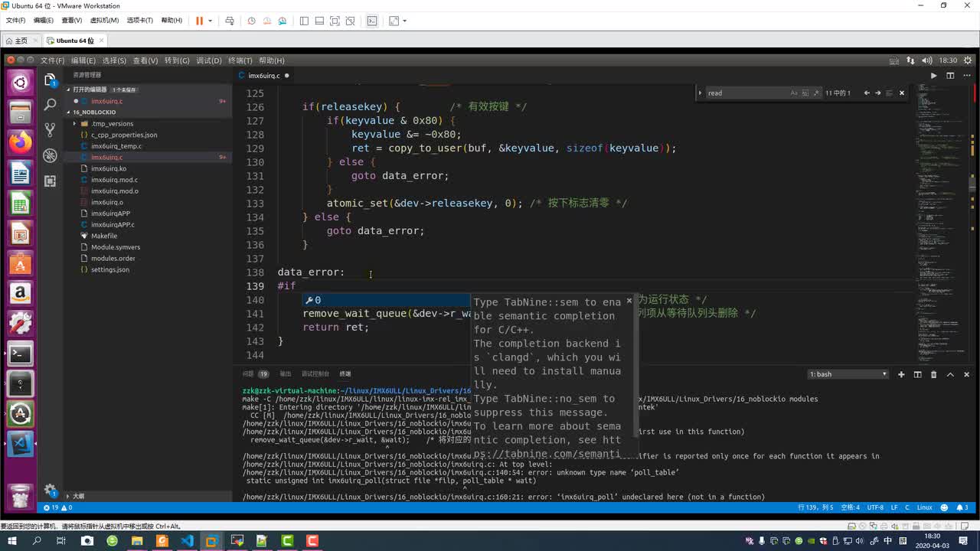Open Ubuntu system power gear menu

tap(969, 60)
